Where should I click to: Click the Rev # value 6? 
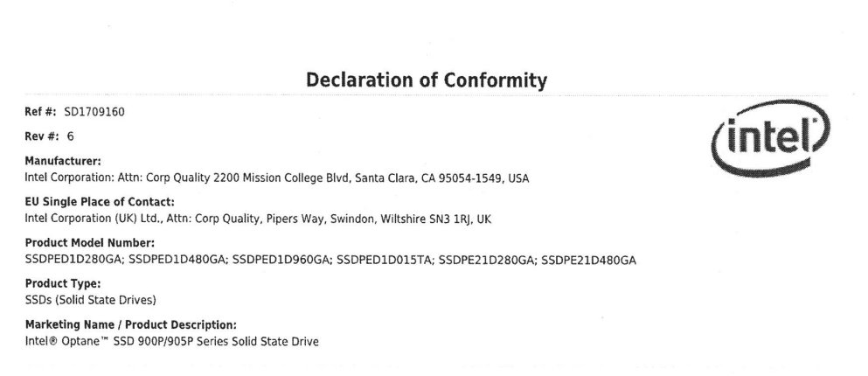click(70, 136)
